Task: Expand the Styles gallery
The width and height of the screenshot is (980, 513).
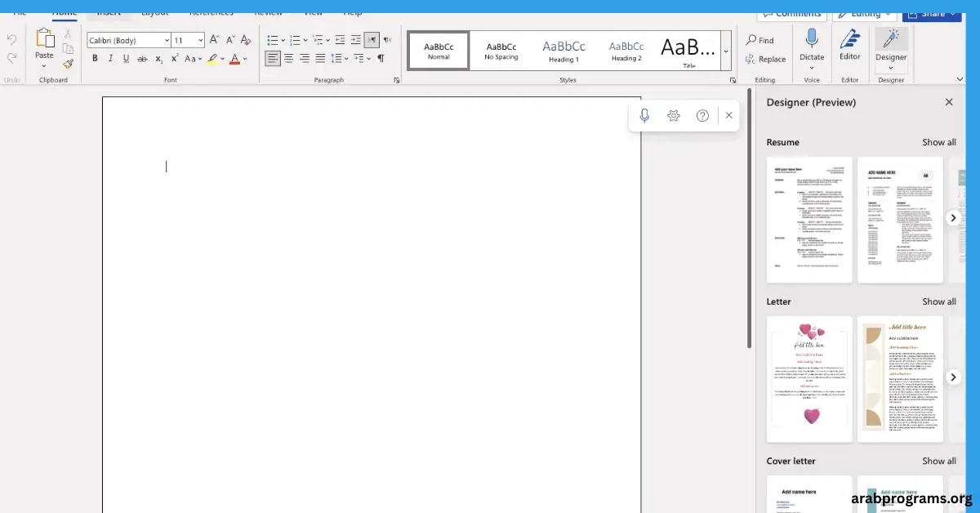Action: tap(726, 51)
